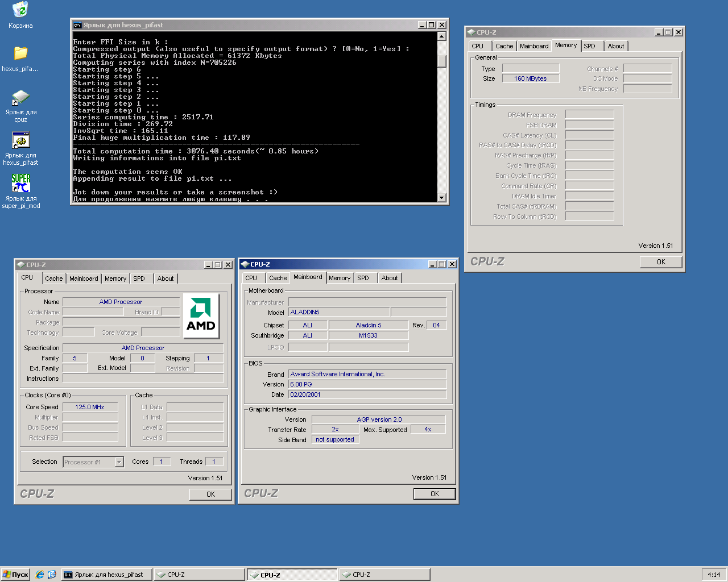Click the chipset Rev. 04 value
728x582 pixels.
[x=436, y=326]
